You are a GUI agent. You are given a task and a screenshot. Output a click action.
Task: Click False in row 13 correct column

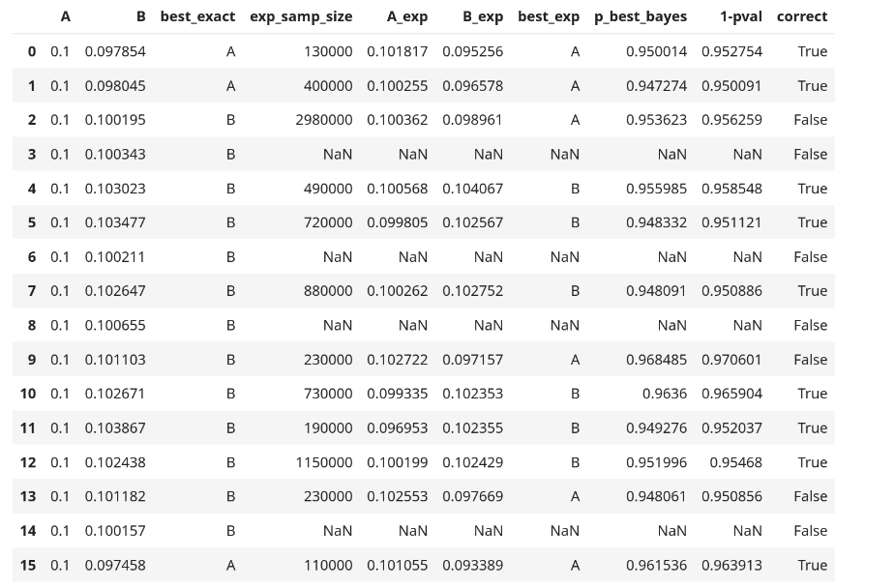tap(811, 497)
